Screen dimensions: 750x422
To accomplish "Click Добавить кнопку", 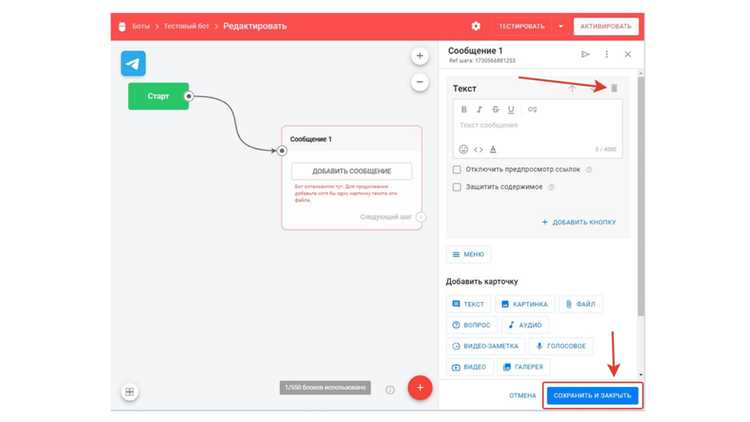I will tap(578, 222).
